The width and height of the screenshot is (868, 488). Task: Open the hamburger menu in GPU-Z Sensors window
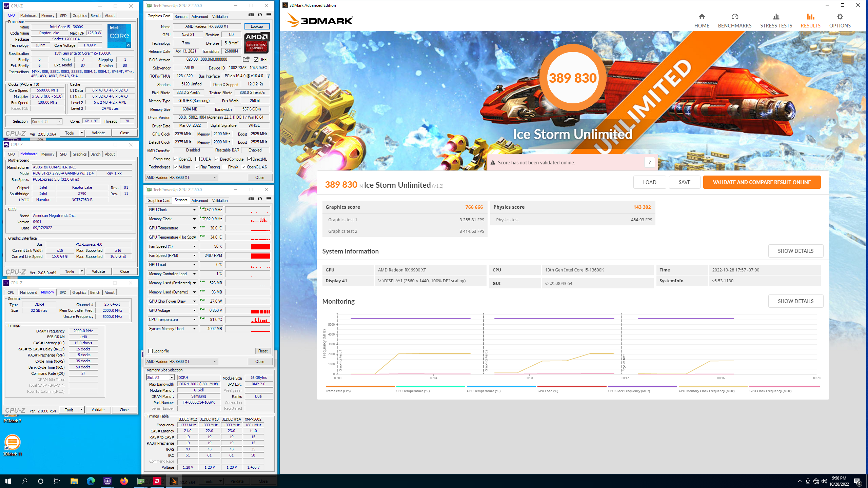[x=269, y=199]
